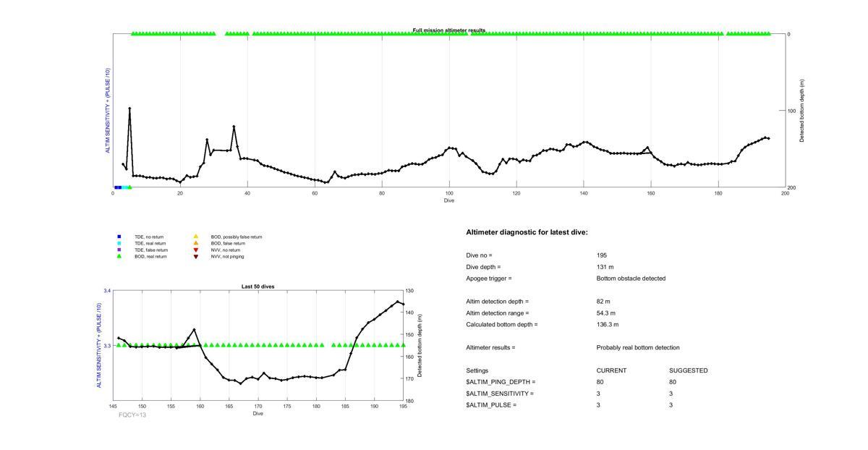Click the 'Altim detection depth =' label

[497, 302]
